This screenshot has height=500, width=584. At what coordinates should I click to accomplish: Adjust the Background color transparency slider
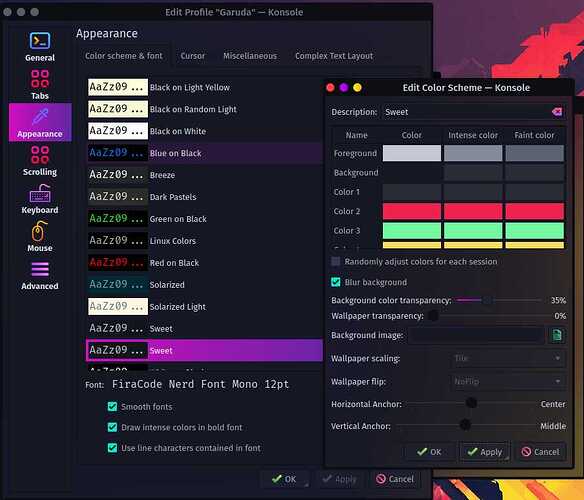[499, 300]
